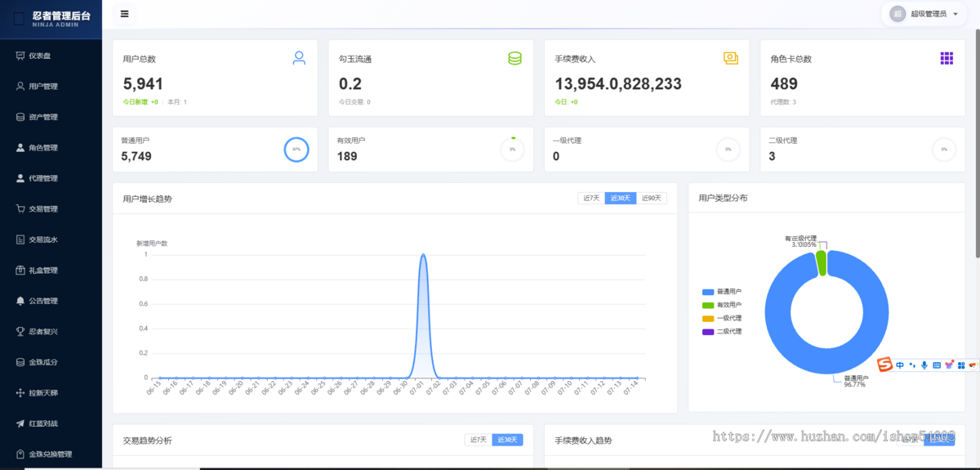The height and width of the screenshot is (470, 980).
Task: Click the 0% progress ring for 一级代理
Action: coord(728,150)
